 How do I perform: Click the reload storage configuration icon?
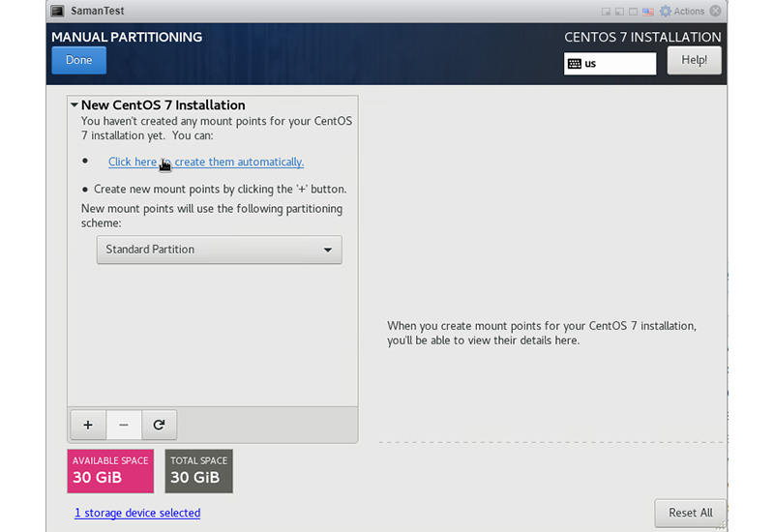(x=159, y=425)
